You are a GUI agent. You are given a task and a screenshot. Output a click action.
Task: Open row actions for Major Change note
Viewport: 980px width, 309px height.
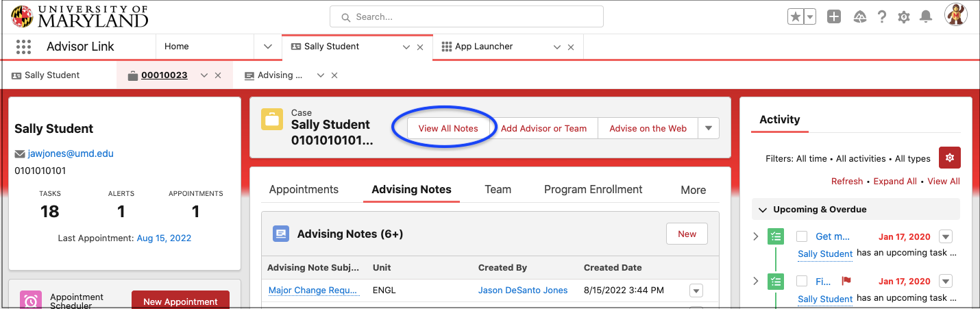[696, 291]
